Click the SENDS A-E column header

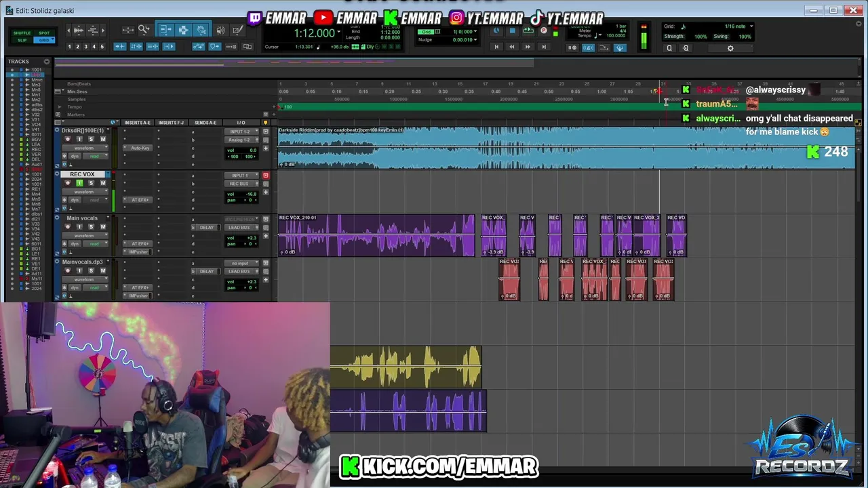click(x=205, y=123)
